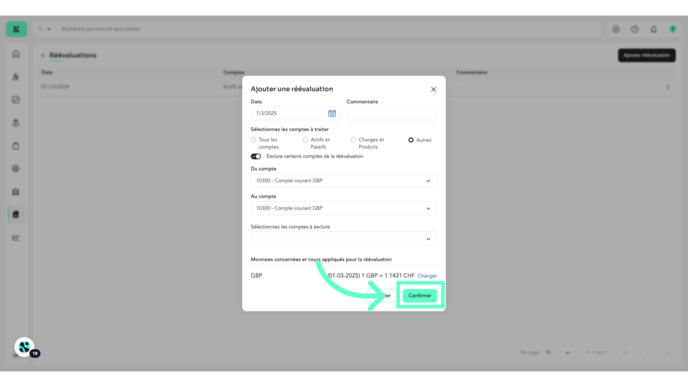Expand Sélectionnez les comptes à exclure dropdown
Image resolution: width=688 pixels, height=387 pixels.
tap(344, 239)
